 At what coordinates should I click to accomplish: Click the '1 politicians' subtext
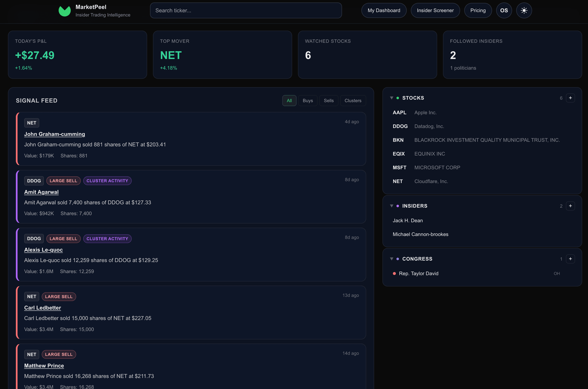click(463, 68)
